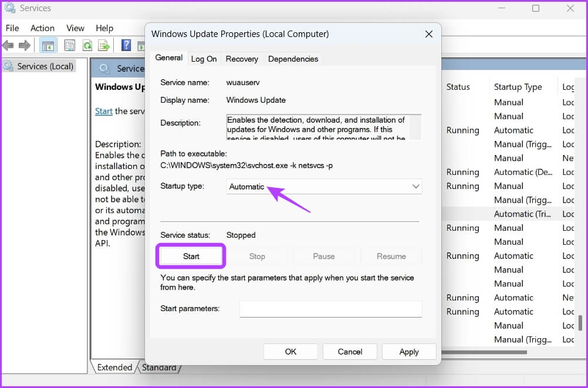
Task: Toggle the Show/Hide Console Tree toolbar icon
Action: coord(48,46)
